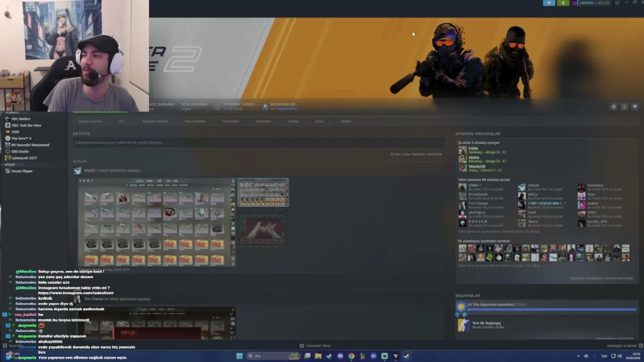Open Taunn friend entry
The height and width of the screenshot is (362, 644).
[x=541, y=223]
